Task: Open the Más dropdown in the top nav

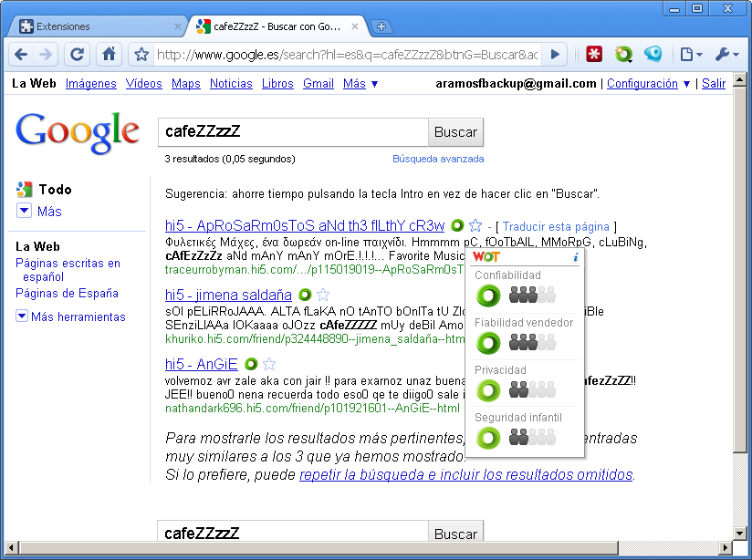Action: click(360, 83)
